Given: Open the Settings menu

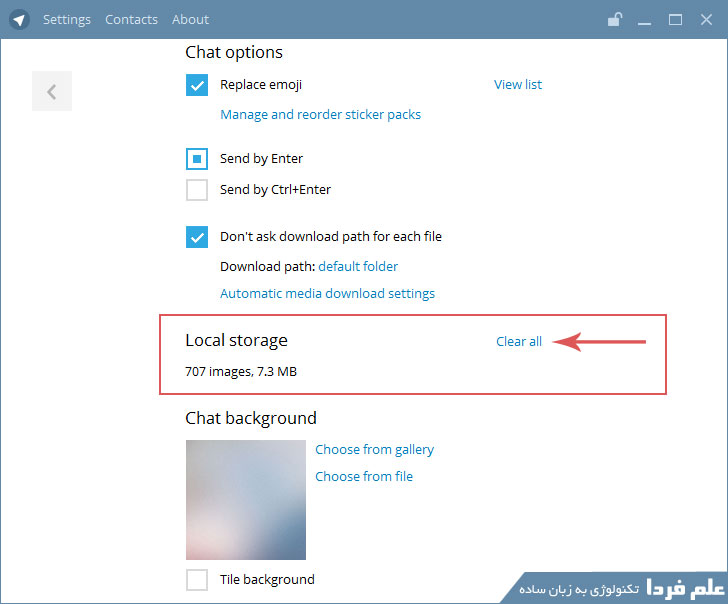Looking at the screenshot, I should [x=67, y=19].
